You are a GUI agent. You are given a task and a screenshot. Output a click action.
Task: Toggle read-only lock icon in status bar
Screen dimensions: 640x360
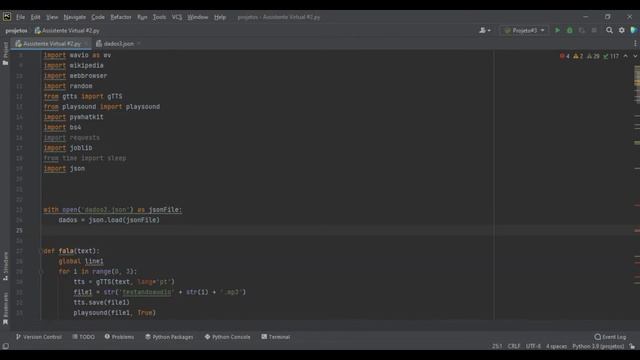tap(632, 347)
